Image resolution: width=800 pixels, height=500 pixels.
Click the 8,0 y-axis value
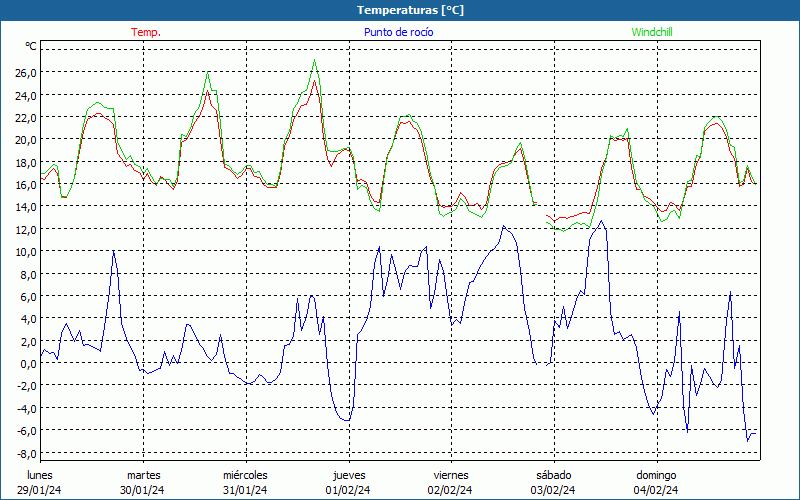click(28, 274)
